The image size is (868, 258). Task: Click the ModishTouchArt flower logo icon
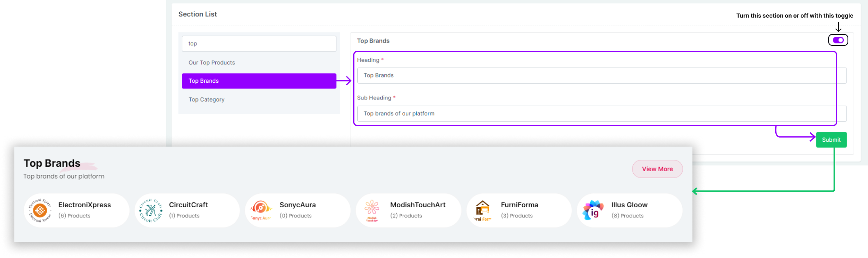pyautogui.click(x=372, y=210)
